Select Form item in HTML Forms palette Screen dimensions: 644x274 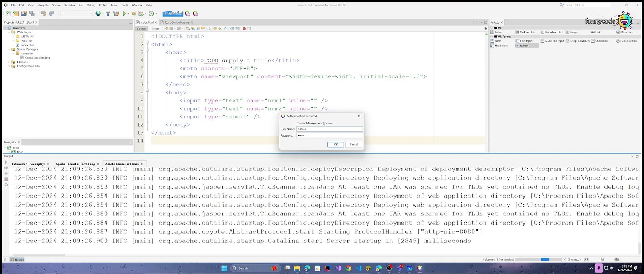(496, 41)
